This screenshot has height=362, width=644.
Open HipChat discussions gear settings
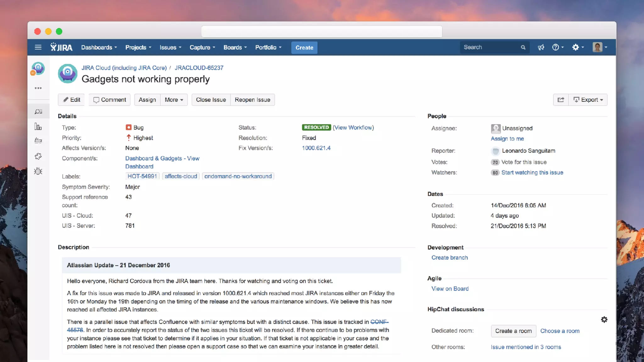pos(604,320)
